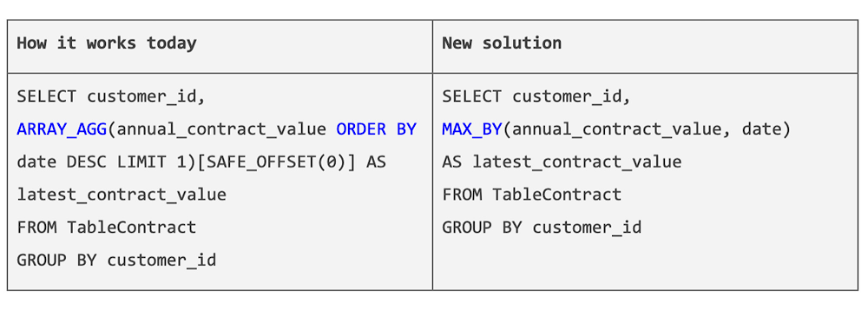Click the blue ORDER BY keyword
The width and height of the screenshot is (868, 317).
click(377, 129)
